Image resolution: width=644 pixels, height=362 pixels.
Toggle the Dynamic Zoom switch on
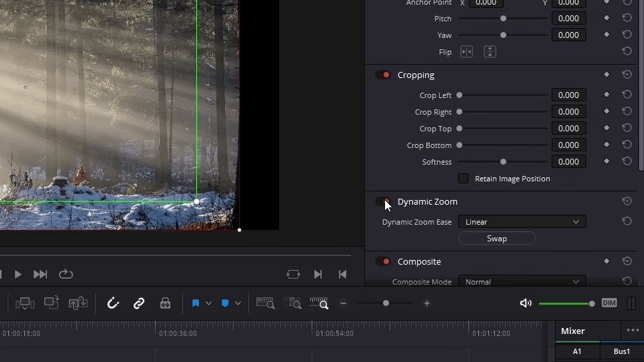coord(383,202)
